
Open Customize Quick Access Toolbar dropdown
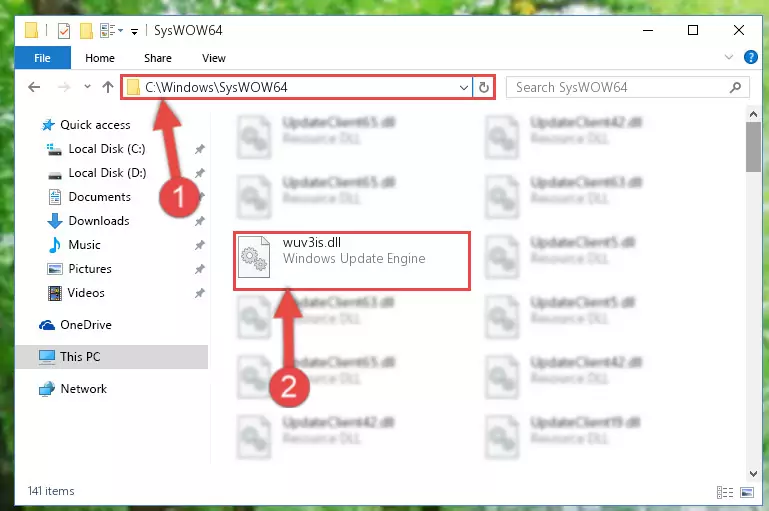(134, 32)
